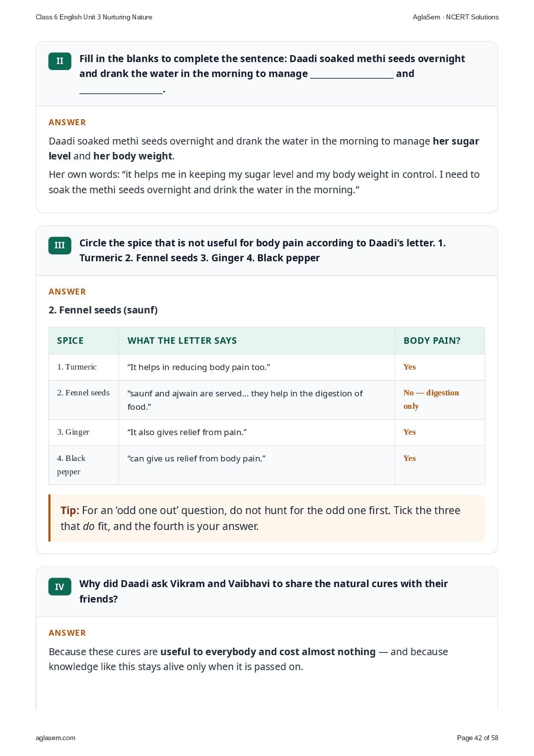Click the SPICE column header
534x756 pixels.
[83, 341]
